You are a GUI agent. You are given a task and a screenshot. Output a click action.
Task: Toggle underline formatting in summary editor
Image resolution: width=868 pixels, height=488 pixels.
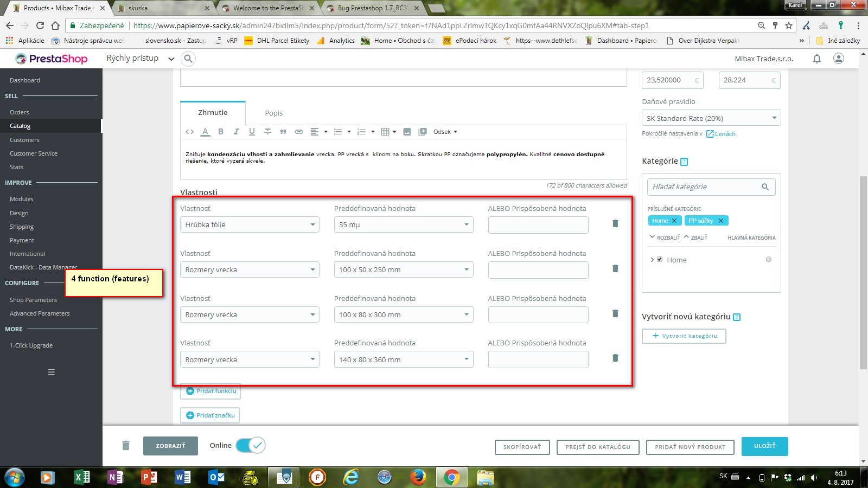point(252,132)
